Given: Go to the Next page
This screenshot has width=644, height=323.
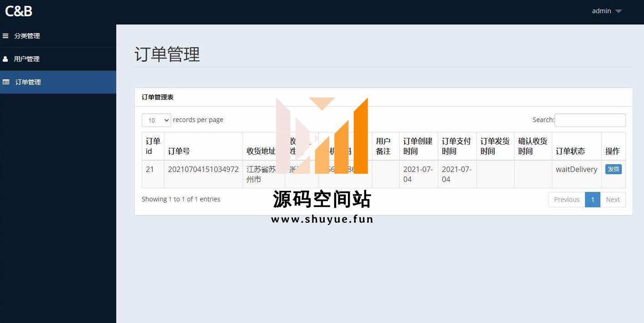Looking at the screenshot, I should (x=613, y=200).
